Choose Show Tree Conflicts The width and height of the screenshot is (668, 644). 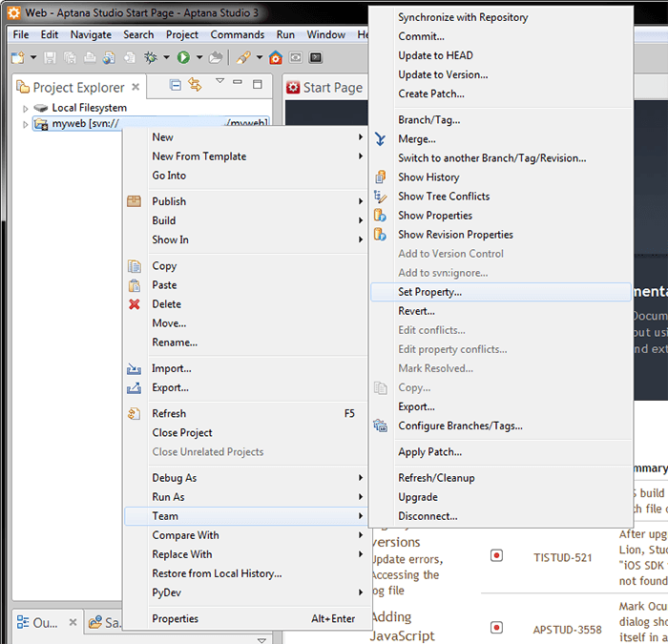click(x=501, y=197)
